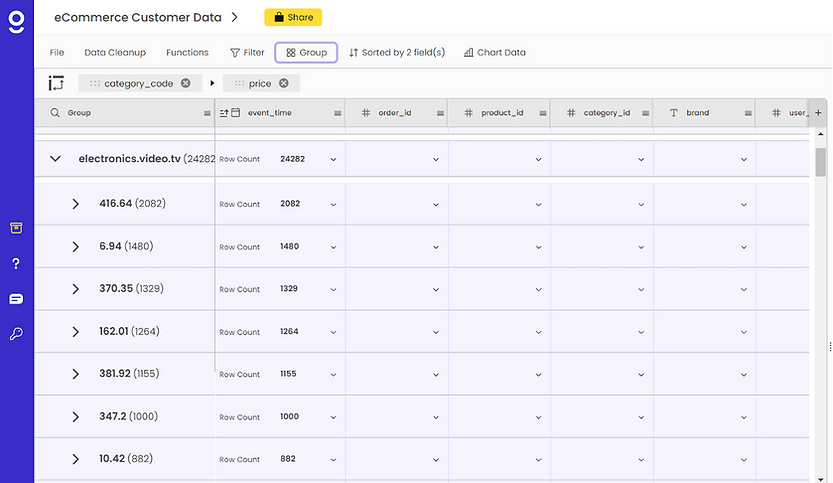Open the File menu
Image resolution: width=833 pixels, height=483 pixels.
[57, 52]
